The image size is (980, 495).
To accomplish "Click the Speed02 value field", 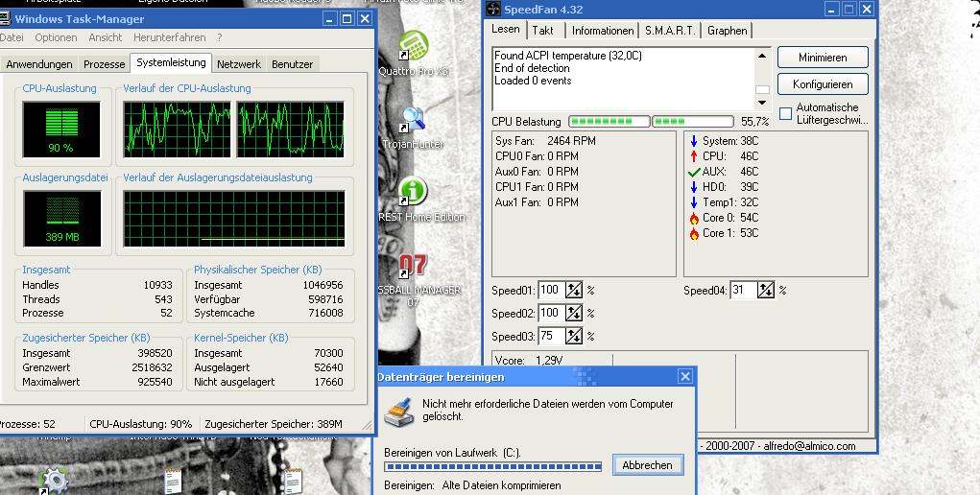I will pos(551,313).
